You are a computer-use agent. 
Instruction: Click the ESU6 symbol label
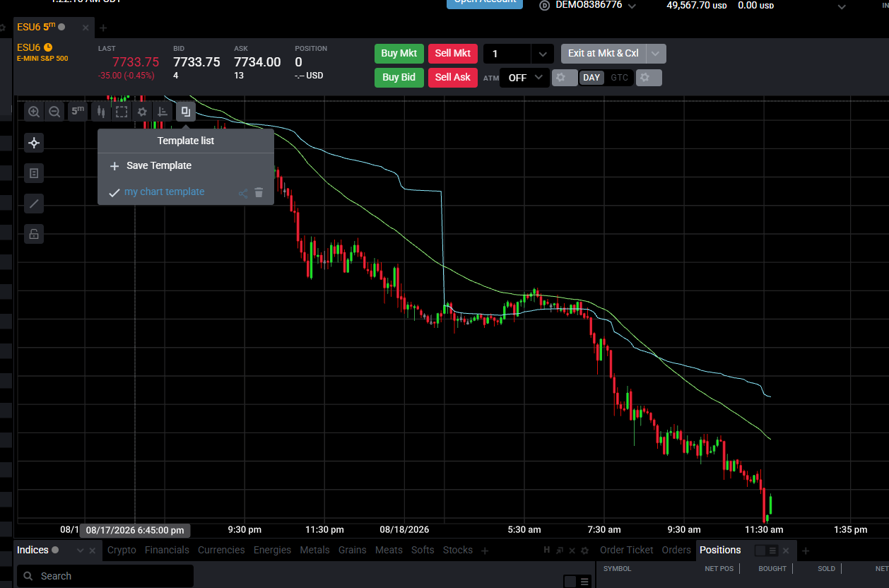point(28,47)
